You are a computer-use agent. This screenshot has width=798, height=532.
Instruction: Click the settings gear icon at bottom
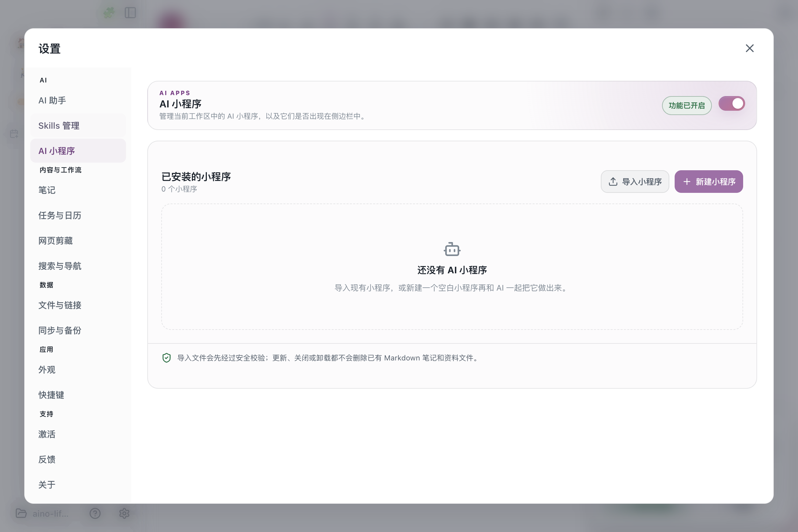coord(124,513)
